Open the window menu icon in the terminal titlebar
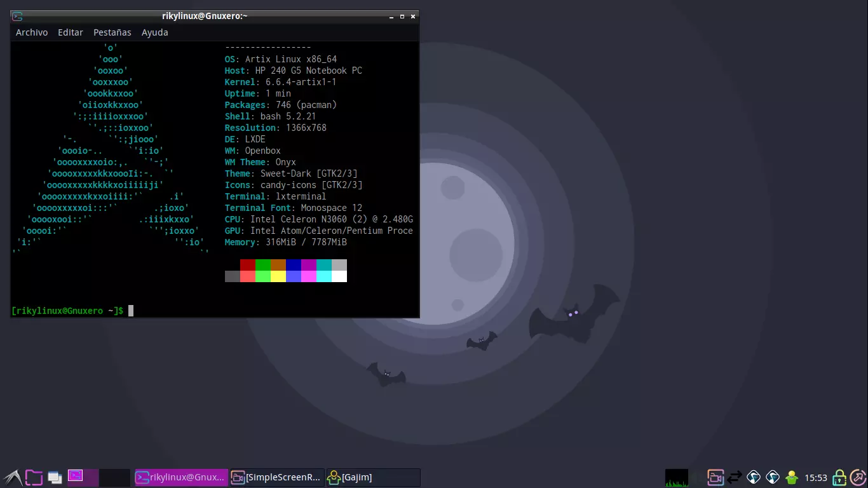The width and height of the screenshot is (868, 488). (18, 17)
